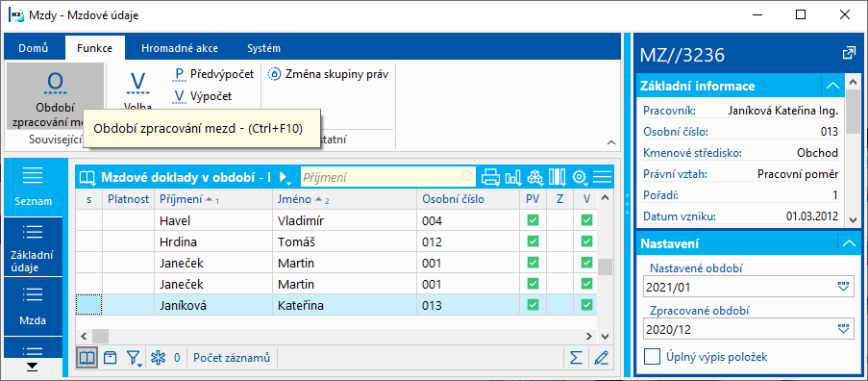The width and height of the screenshot is (868, 381).
Task: Collapse the ribbon with chevron
Action: [x=611, y=142]
